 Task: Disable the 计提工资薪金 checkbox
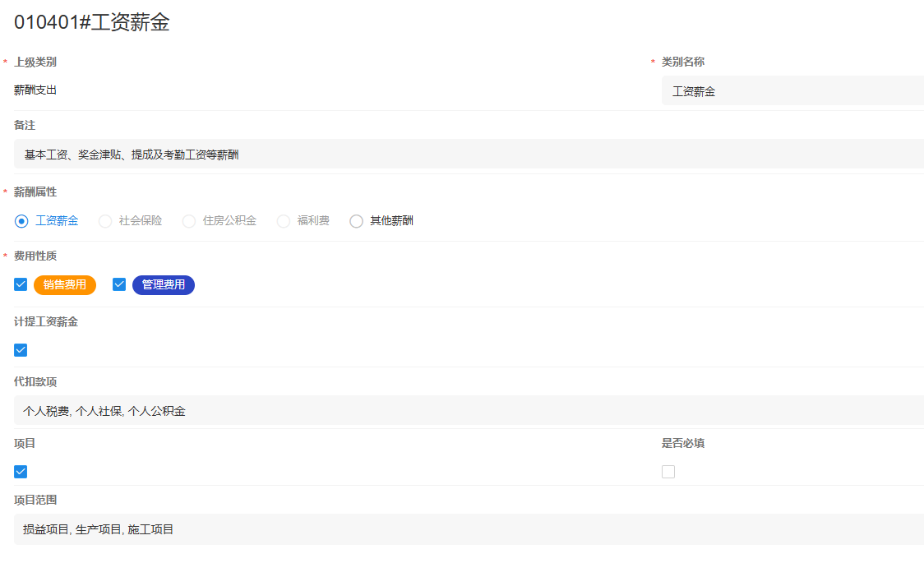pyautogui.click(x=21, y=350)
